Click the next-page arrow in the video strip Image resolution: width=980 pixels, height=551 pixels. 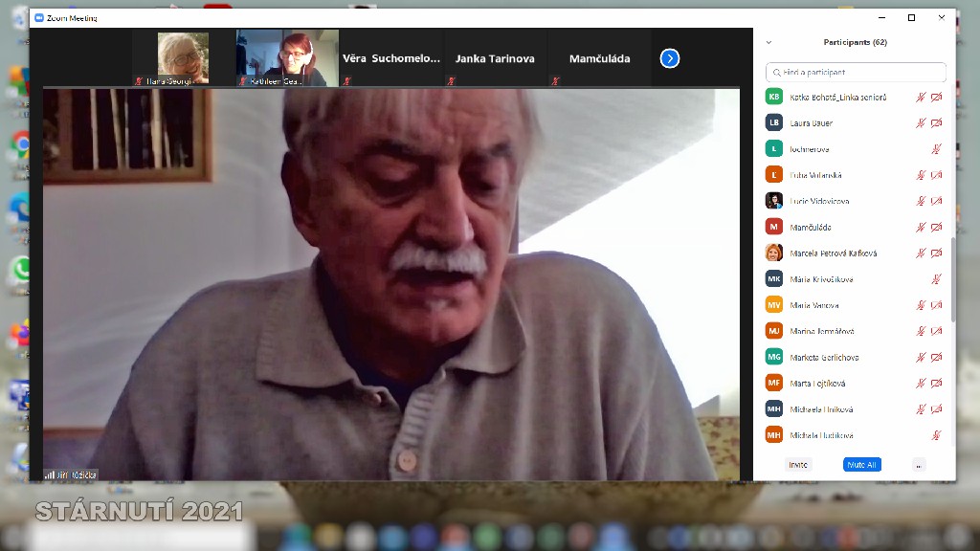pyautogui.click(x=670, y=58)
